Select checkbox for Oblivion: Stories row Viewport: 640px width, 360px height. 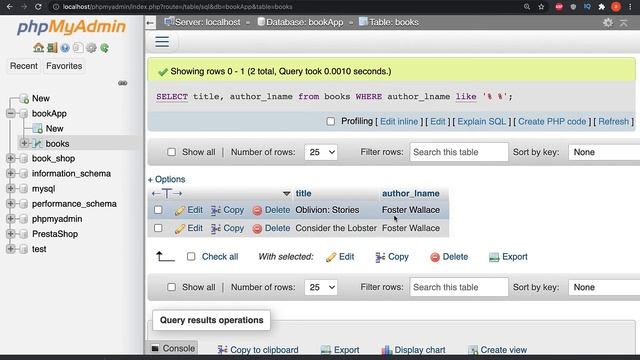(158, 210)
